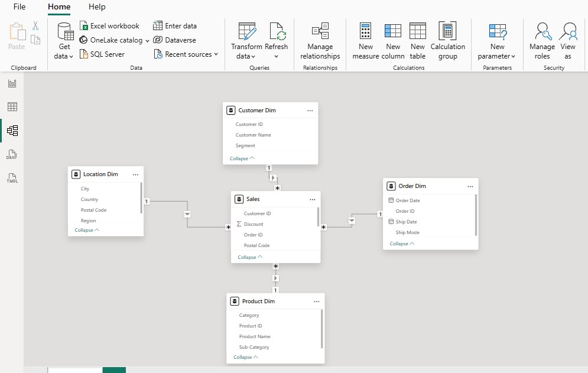Open the Help ribbon tab
This screenshot has height=373, width=588.
coord(97,7)
